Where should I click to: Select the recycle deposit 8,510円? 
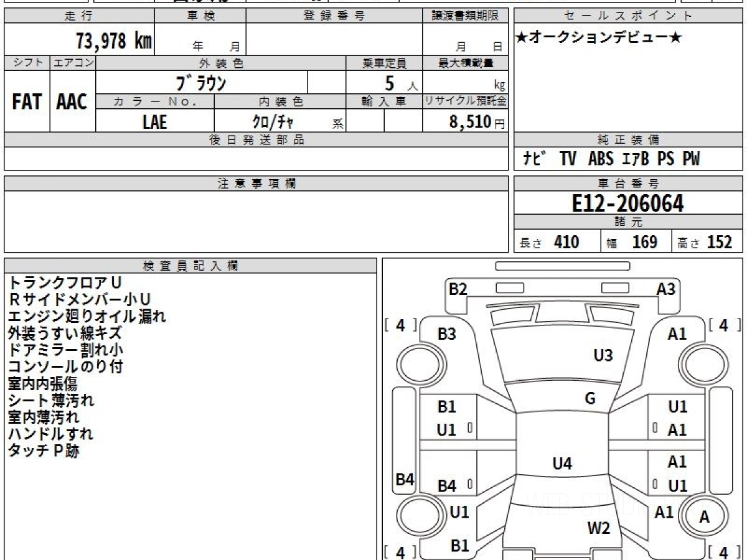(477, 122)
